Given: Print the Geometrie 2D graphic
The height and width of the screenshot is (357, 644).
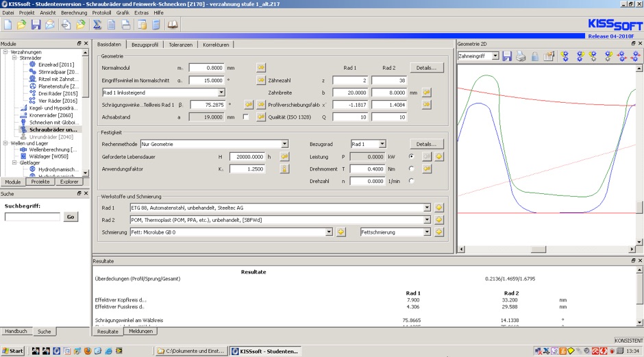Looking at the screenshot, I should (521, 56).
